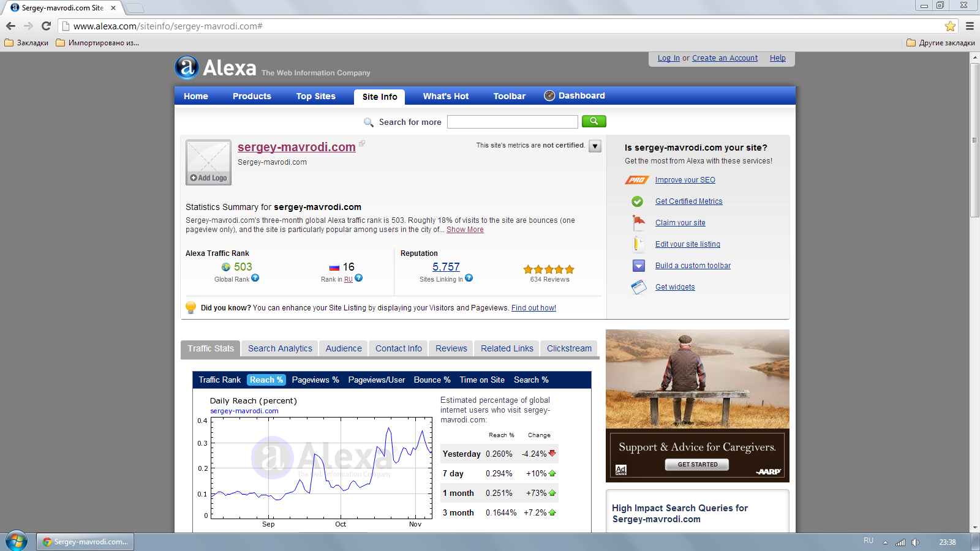Switch to the Search Analytics tab
The image size is (980, 551).
point(280,348)
